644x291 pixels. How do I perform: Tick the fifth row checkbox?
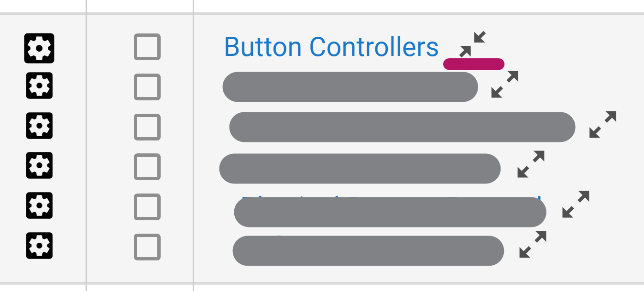pyautogui.click(x=147, y=207)
